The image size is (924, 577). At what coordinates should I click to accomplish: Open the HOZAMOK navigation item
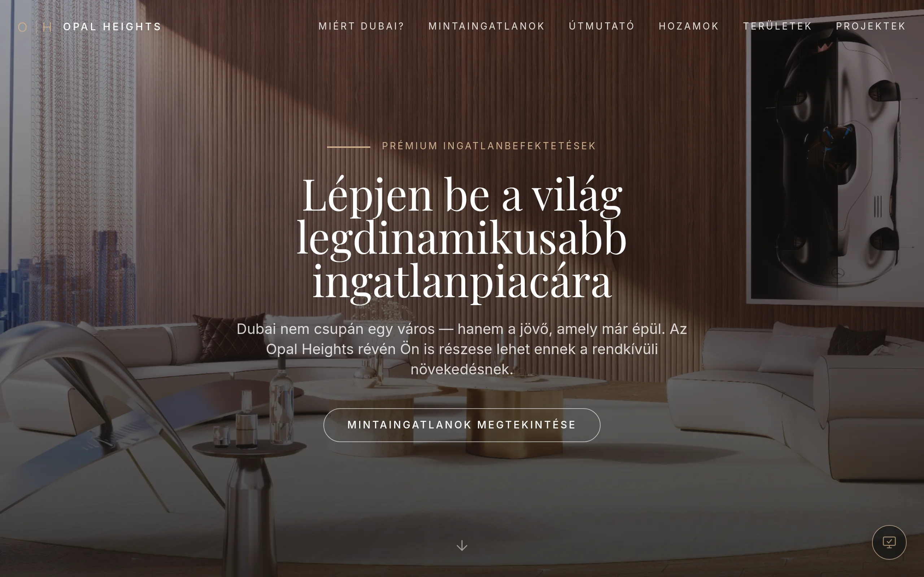coord(689,26)
